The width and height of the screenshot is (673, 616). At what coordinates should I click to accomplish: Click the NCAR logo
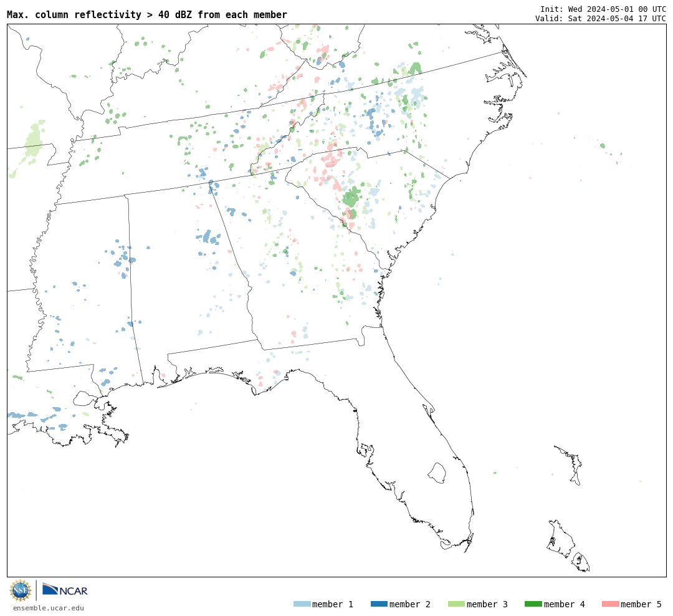65,590
